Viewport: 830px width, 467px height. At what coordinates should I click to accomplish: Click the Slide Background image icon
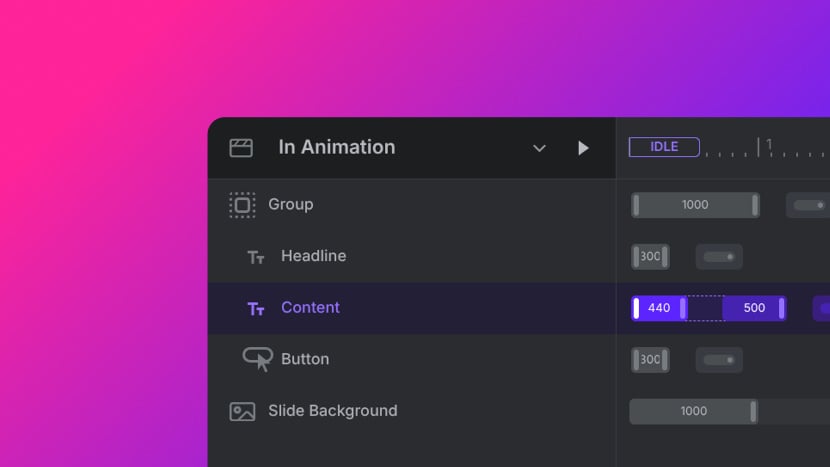[x=242, y=411]
